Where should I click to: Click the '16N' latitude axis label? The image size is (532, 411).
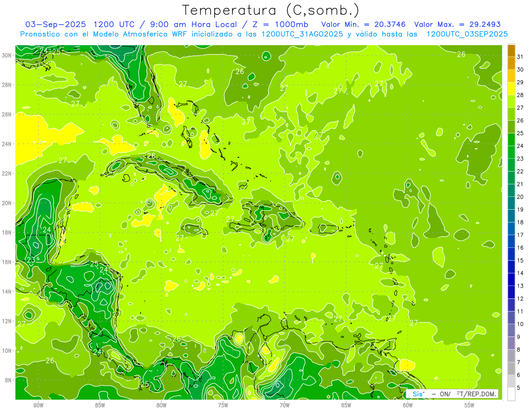(x=7, y=262)
